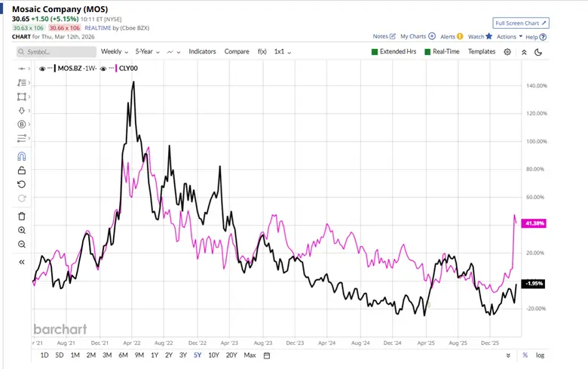Toggle MOS.BZ series visibility eye
Screen dimensions: 588x369
coord(42,69)
